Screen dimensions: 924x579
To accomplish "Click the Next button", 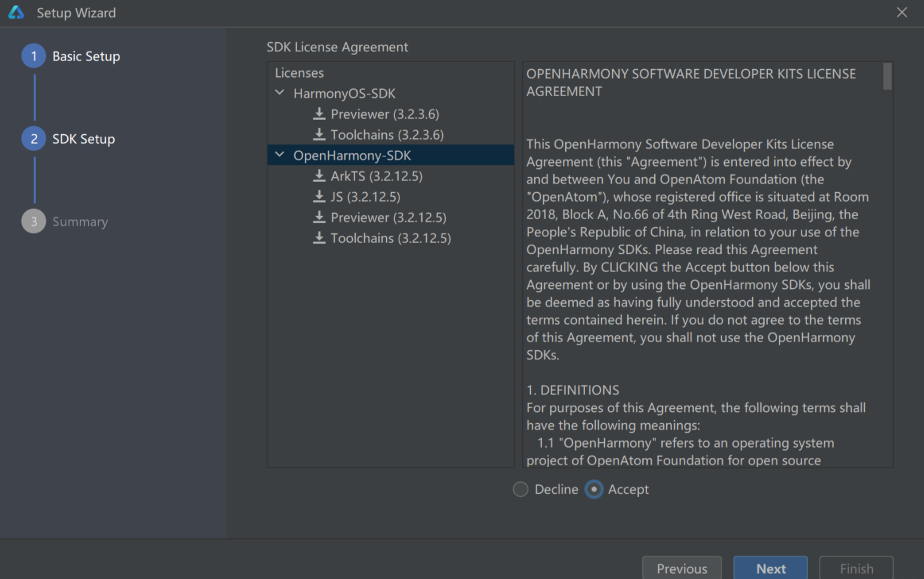I will coord(770,568).
